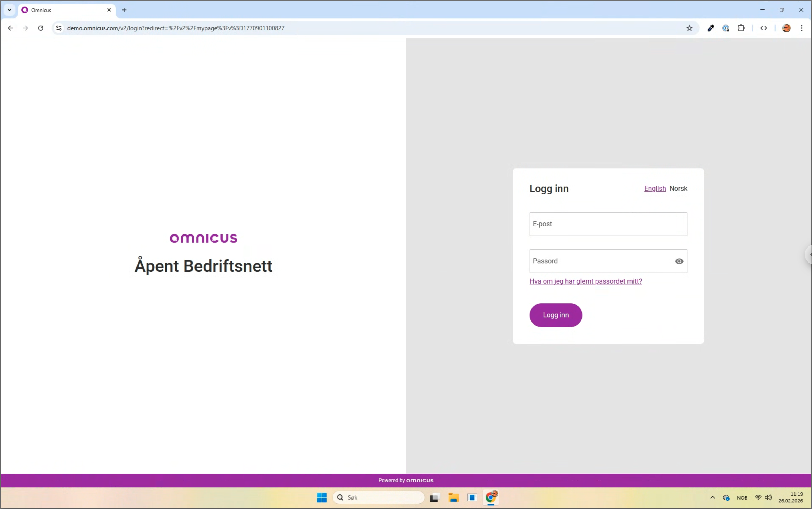Open the search tabs chevron
812x509 pixels.
tap(9, 10)
